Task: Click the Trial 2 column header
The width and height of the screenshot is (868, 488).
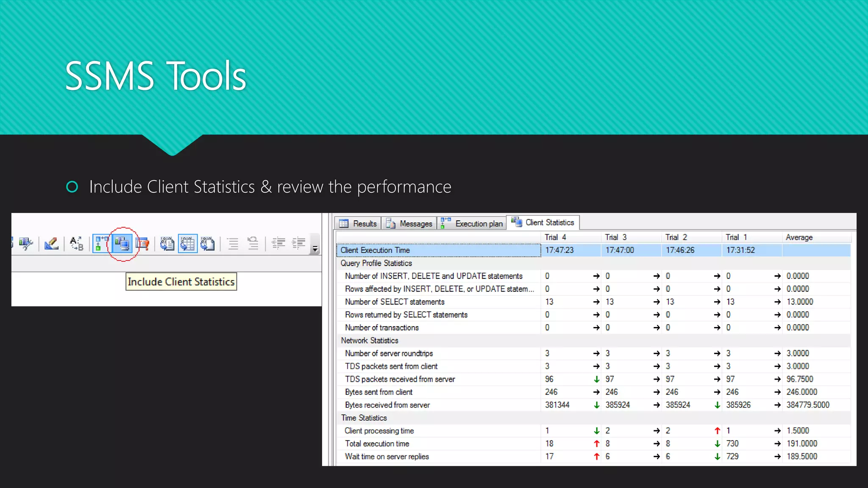Action: 691,237
